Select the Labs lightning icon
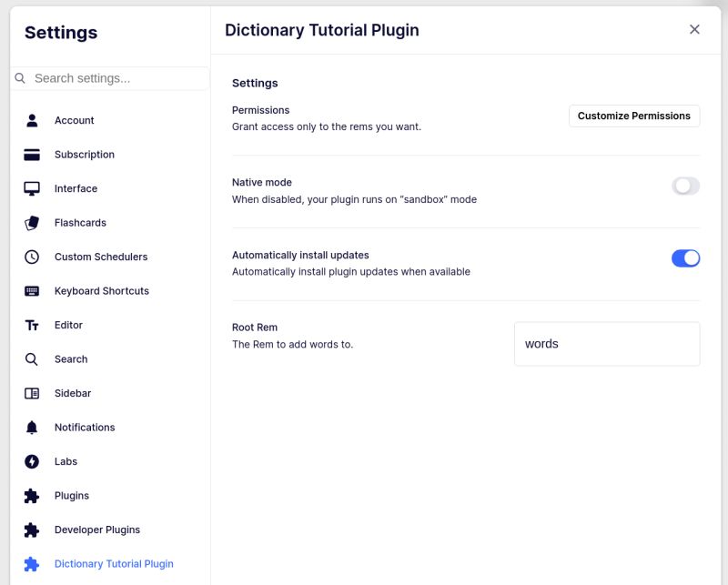Image resolution: width=728 pixels, height=585 pixels. [x=33, y=461]
